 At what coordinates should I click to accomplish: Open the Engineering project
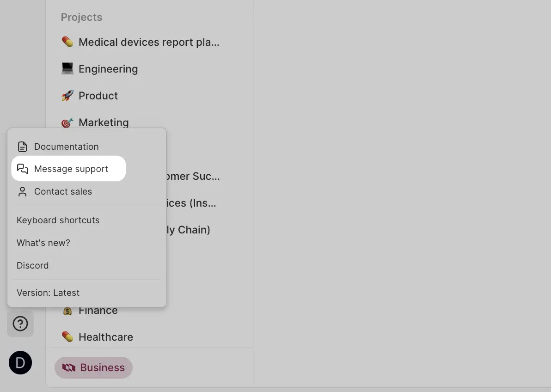pyautogui.click(x=108, y=69)
